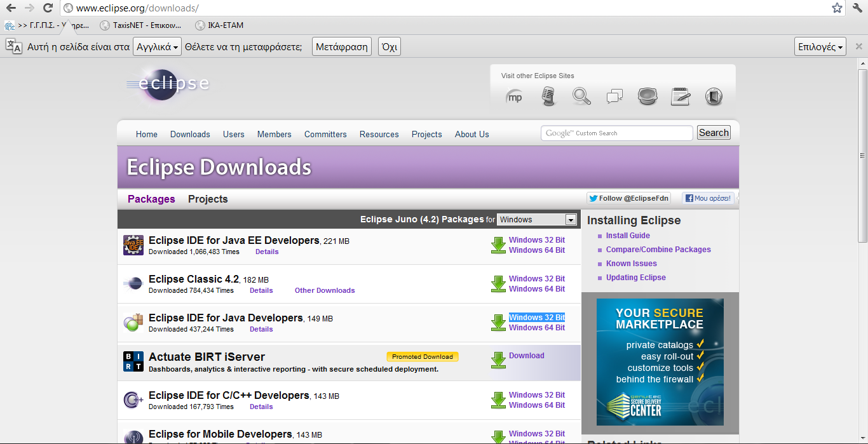Open the Users menu item
The height and width of the screenshot is (444, 868).
(234, 134)
